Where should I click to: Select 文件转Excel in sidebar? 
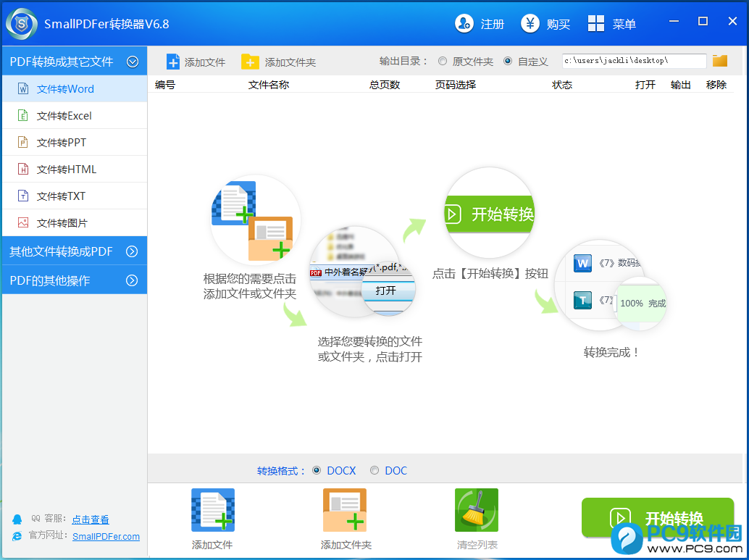point(75,116)
